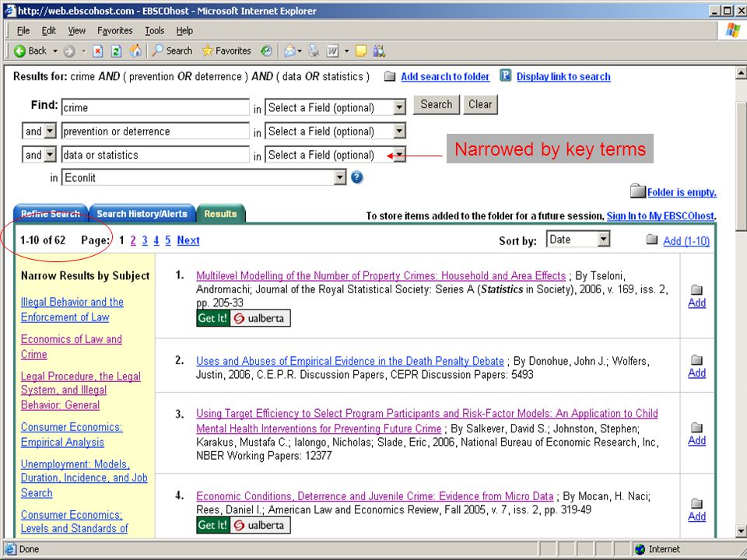The width and height of the screenshot is (747, 560).
Task: Switch to the Refine Search tab
Action: coord(51,214)
